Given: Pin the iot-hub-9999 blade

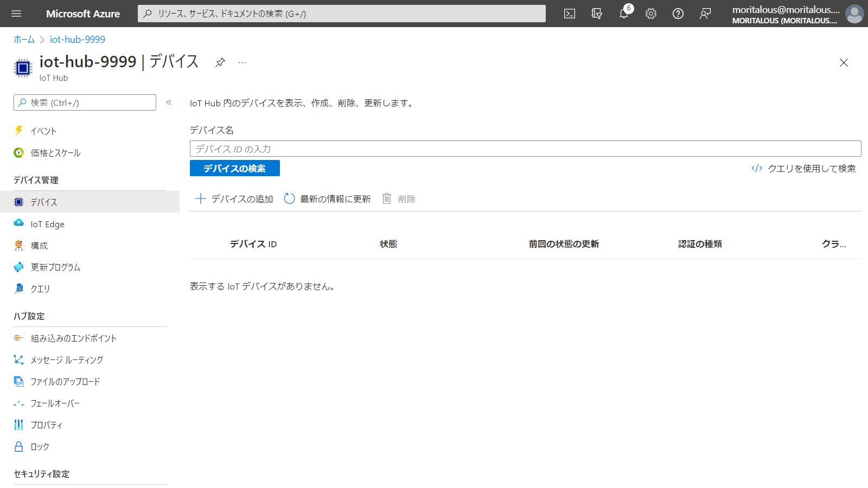Looking at the screenshot, I should (x=220, y=62).
